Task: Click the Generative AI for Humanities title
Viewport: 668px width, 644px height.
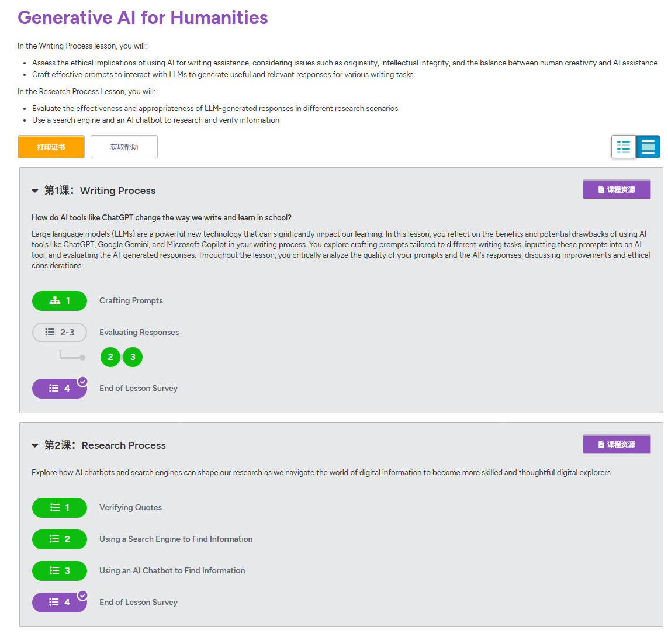Action: coord(143,18)
